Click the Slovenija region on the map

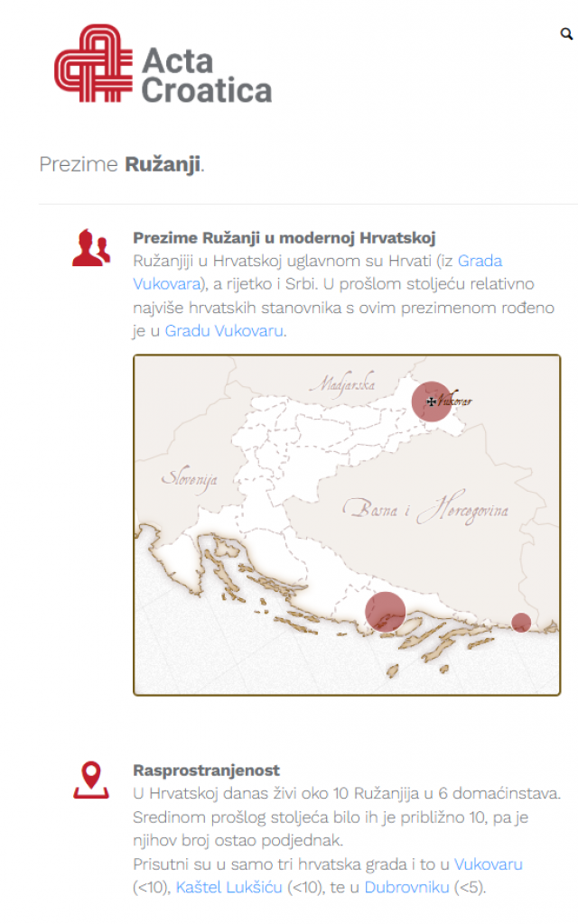[x=191, y=476]
